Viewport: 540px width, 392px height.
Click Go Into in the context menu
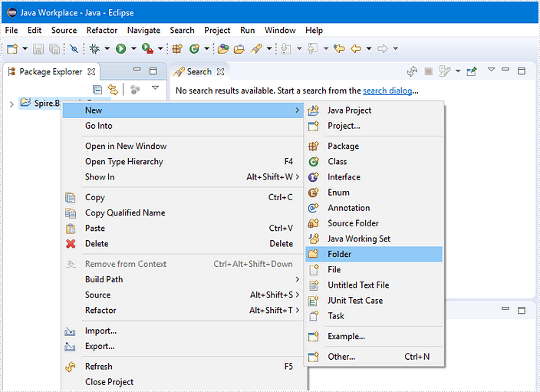coord(183,126)
